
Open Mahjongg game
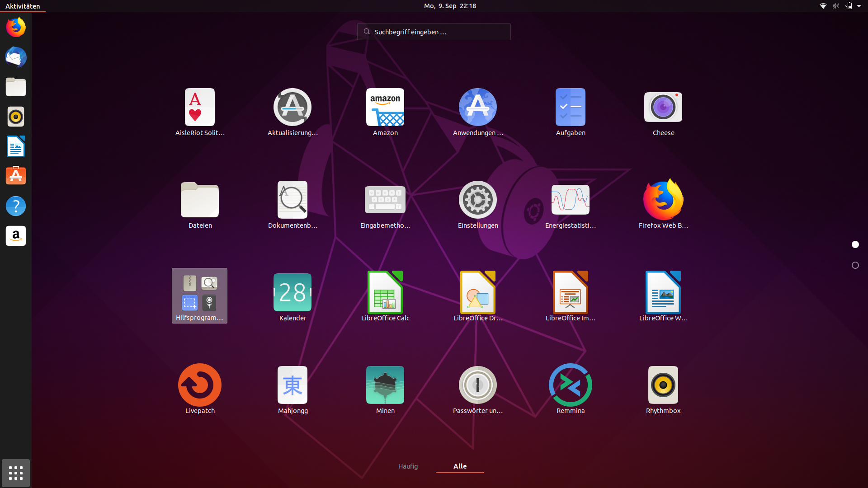pos(292,390)
